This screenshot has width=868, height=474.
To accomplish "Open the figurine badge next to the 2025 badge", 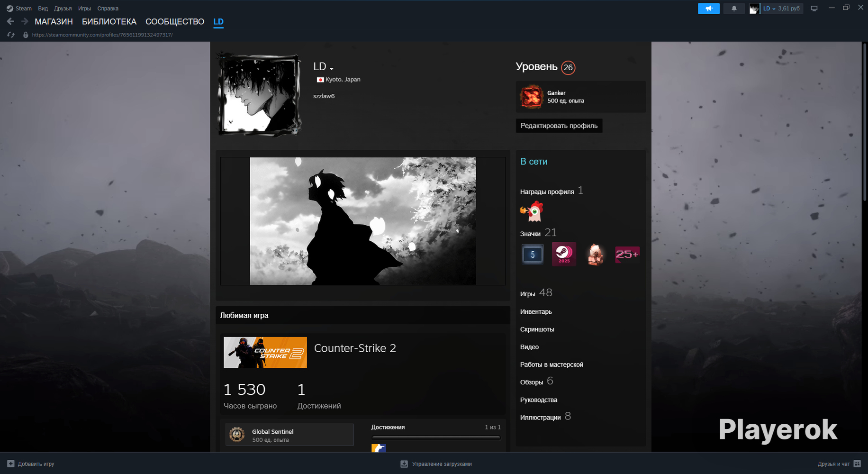I will pyautogui.click(x=595, y=254).
